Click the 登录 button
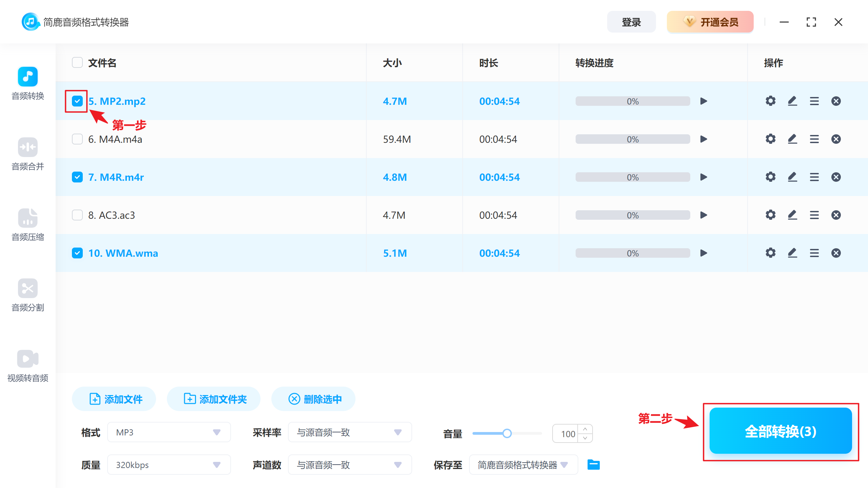The height and width of the screenshot is (488, 868). pyautogui.click(x=631, y=22)
